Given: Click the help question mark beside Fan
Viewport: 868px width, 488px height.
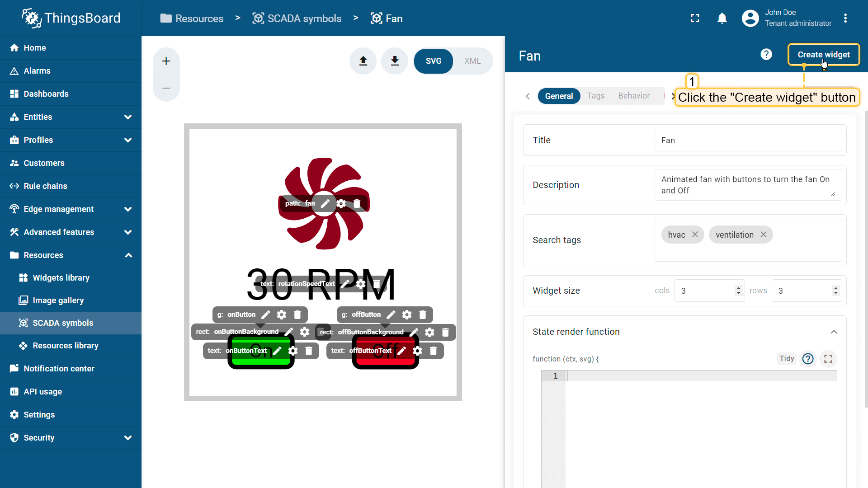Looking at the screenshot, I should (766, 55).
